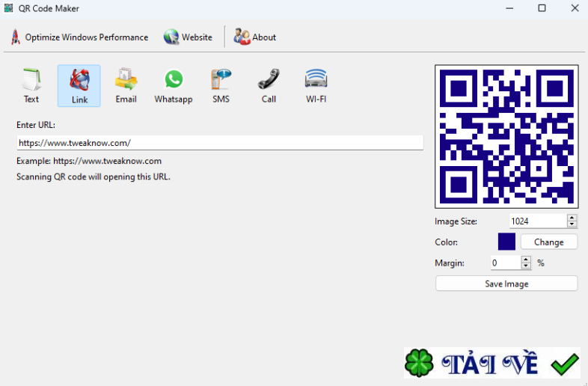Select the WI-FI router icon
The height and width of the screenshot is (386, 588).
click(x=316, y=85)
